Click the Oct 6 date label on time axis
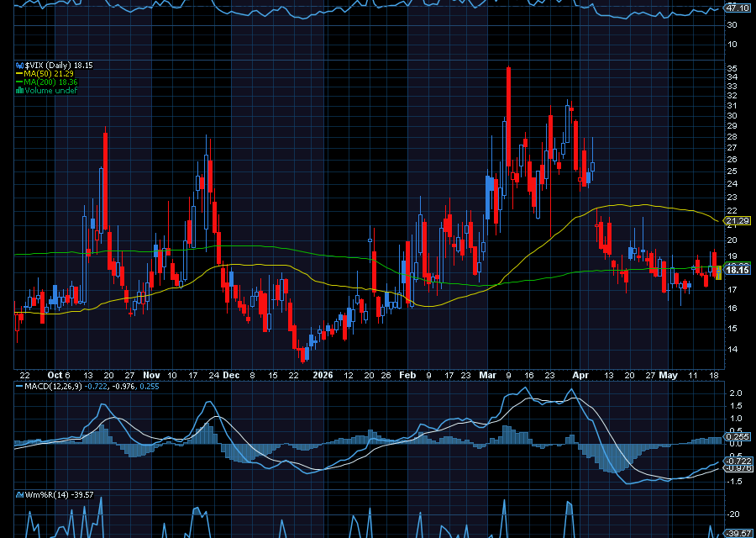The width and height of the screenshot is (756, 538). (x=59, y=376)
